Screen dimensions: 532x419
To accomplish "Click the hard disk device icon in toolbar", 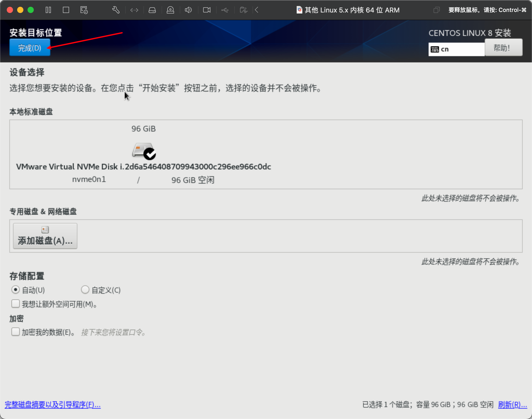I will [x=152, y=10].
